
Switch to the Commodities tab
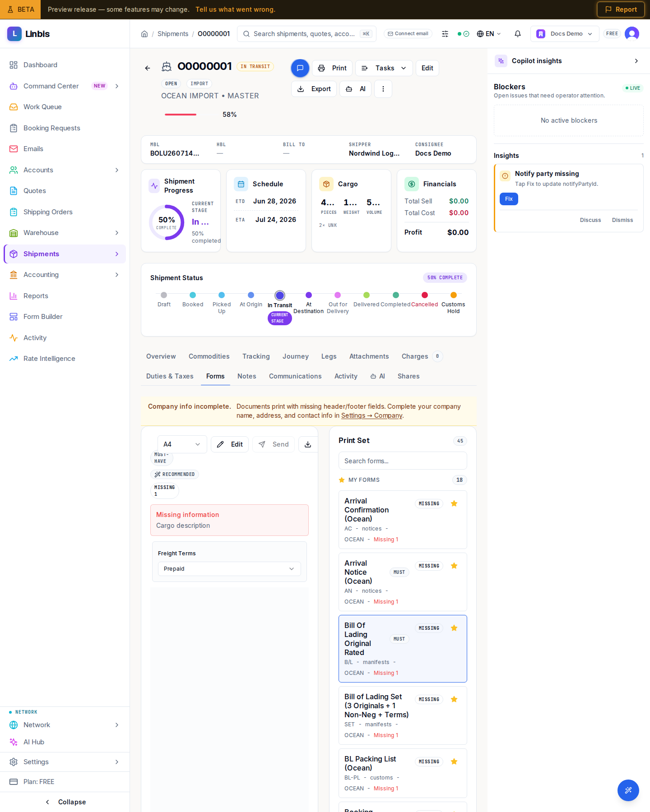click(209, 356)
